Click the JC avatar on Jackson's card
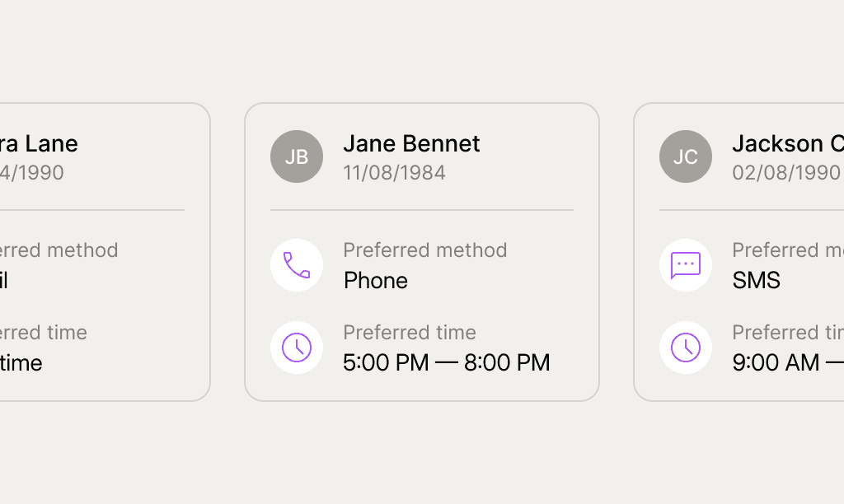 coord(686,156)
